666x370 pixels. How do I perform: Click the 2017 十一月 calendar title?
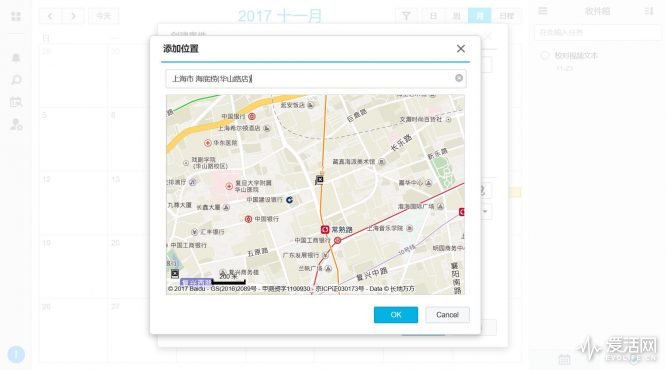[279, 16]
